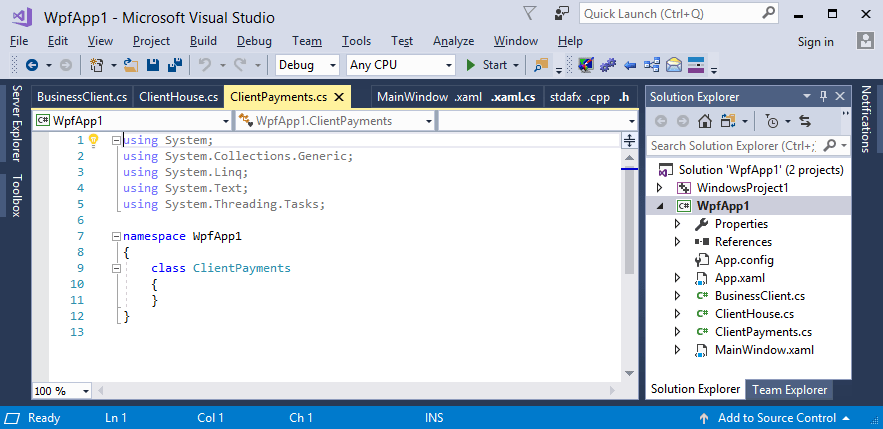Click Sync with Active Document icon
Image resolution: width=883 pixels, height=429 pixels.
[804, 121]
